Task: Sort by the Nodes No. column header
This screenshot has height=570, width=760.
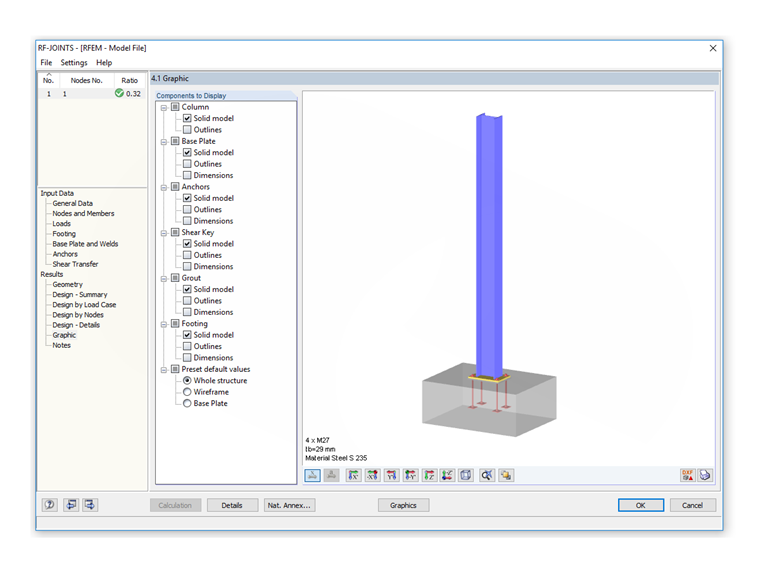Action: click(x=86, y=80)
